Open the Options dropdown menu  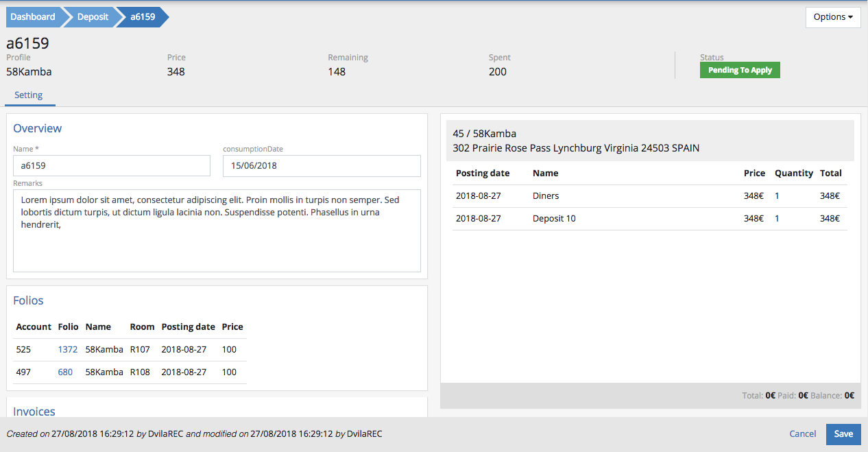[x=832, y=17]
